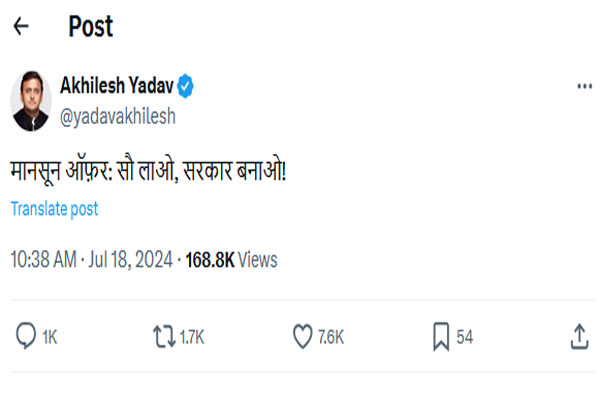
Task: Open the reply comment icon
Action: (x=25, y=338)
